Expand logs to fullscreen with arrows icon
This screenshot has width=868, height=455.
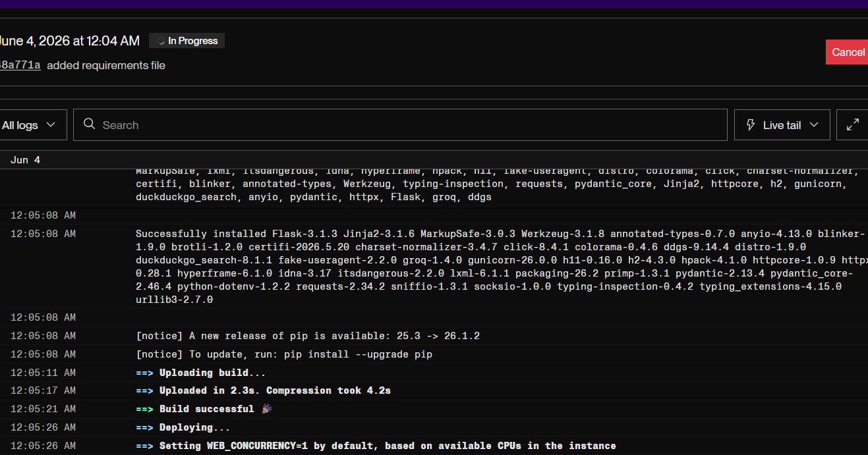(x=852, y=125)
